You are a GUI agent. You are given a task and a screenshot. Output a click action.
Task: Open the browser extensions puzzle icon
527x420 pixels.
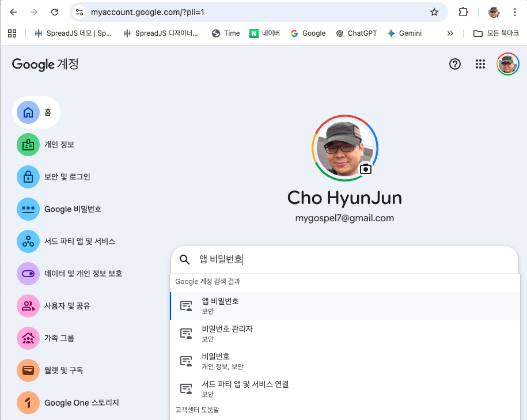(463, 13)
